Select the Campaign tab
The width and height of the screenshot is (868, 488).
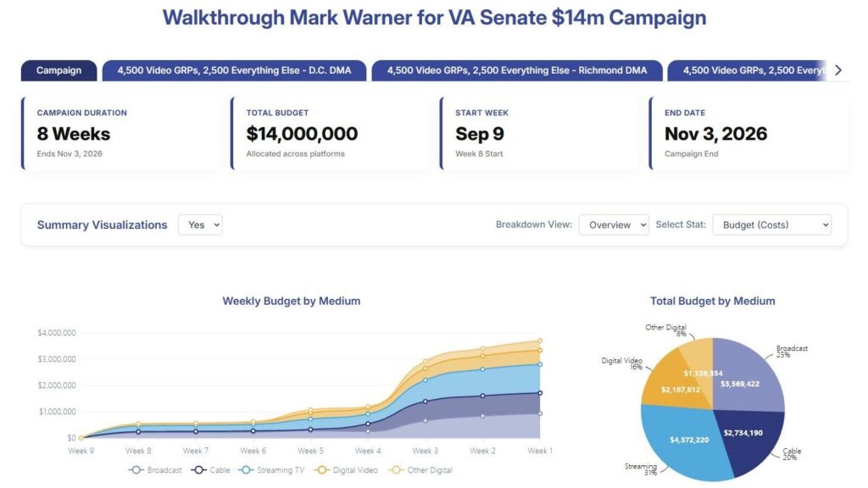58,70
